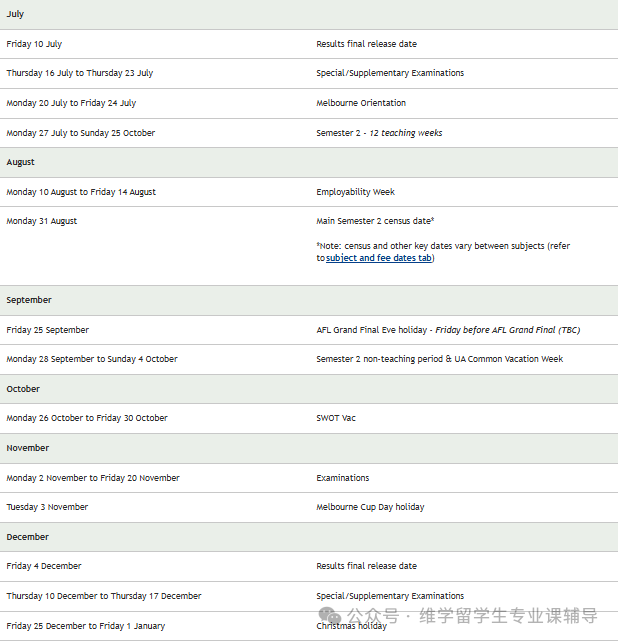Image resolution: width=618 pixels, height=641 pixels.
Task: Select 'Friday 4 December' date
Action: (x=44, y=566)
